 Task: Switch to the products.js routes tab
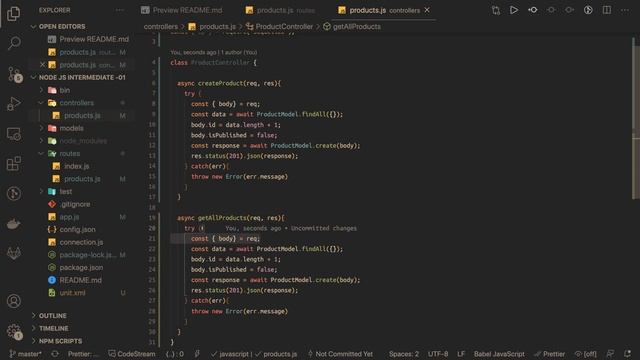coord(281,10)
